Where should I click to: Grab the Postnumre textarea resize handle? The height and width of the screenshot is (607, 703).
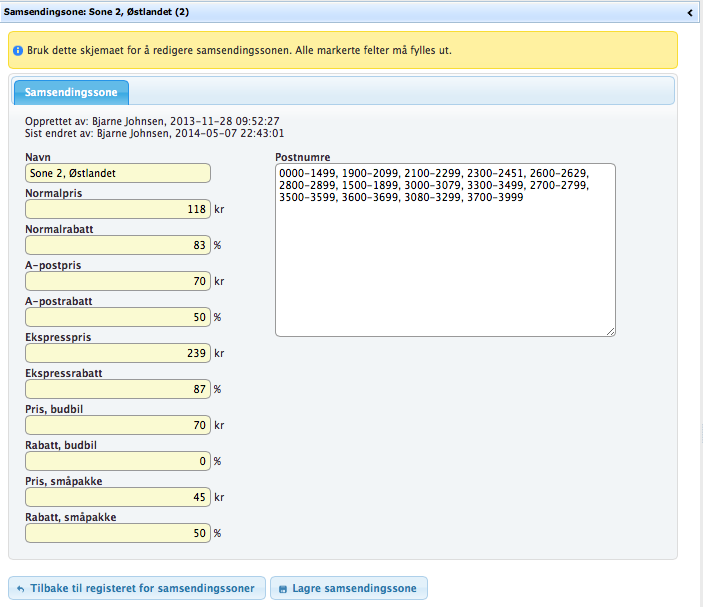tap(610, 331)
